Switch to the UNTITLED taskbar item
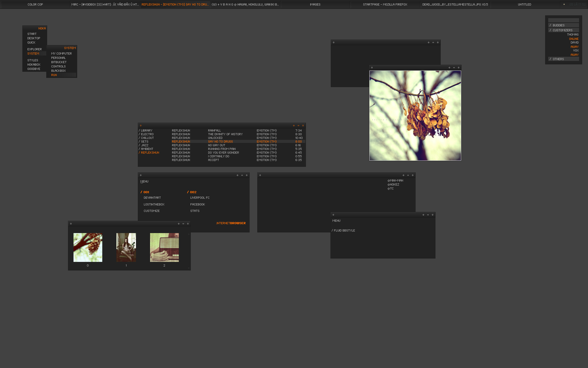Screen dimensions: 588x368 point(525,4)
